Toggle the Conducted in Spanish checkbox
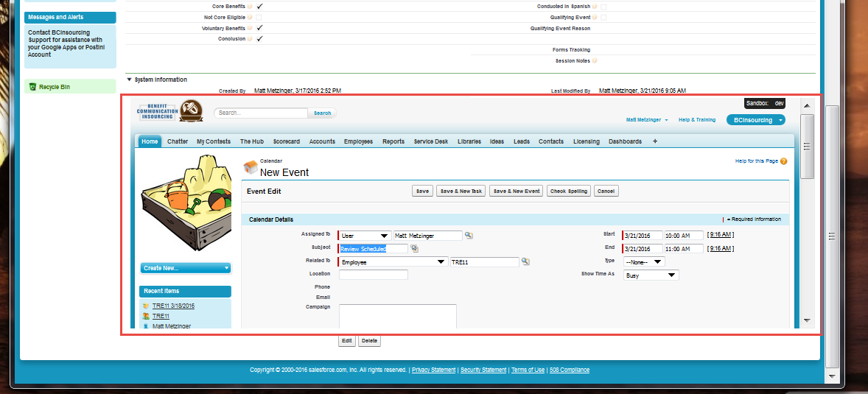Viewport: 868px width, 394px height. point(603,7)
